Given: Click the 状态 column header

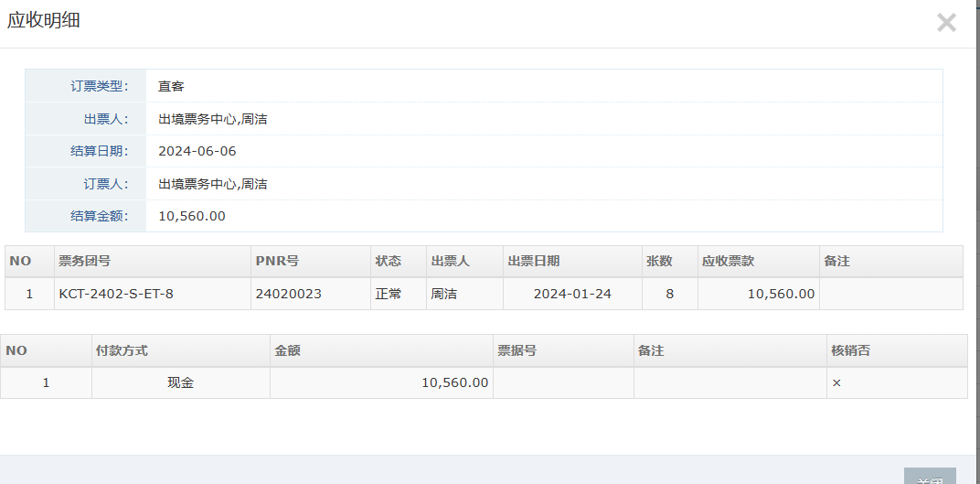Looking at the screenshot, I should click(389, 261).
